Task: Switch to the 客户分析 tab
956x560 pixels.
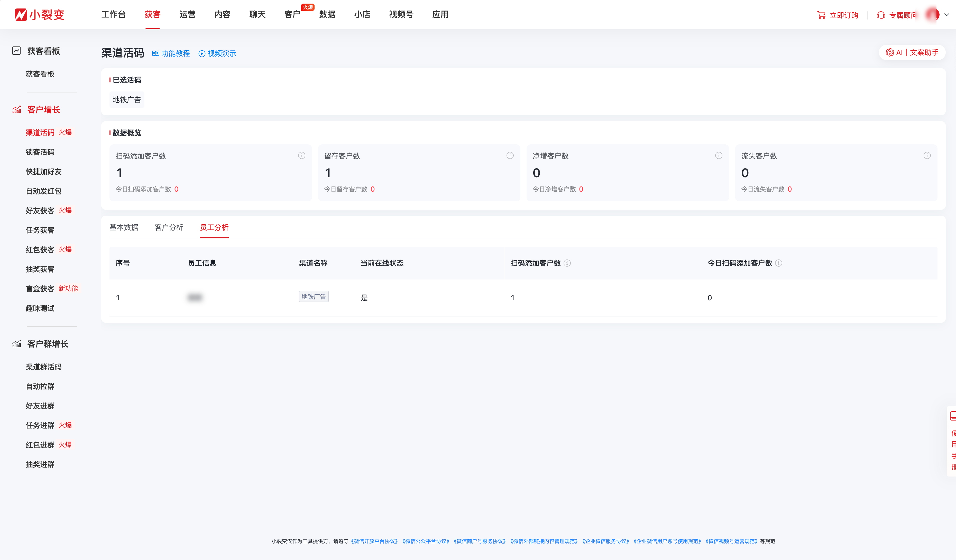Action: click(169, 227)
